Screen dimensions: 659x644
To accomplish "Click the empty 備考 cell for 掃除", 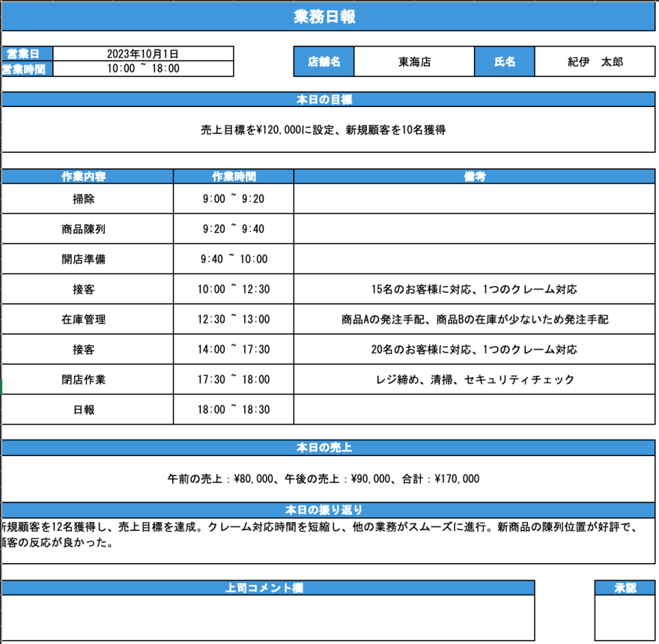I will pos(475,198).
